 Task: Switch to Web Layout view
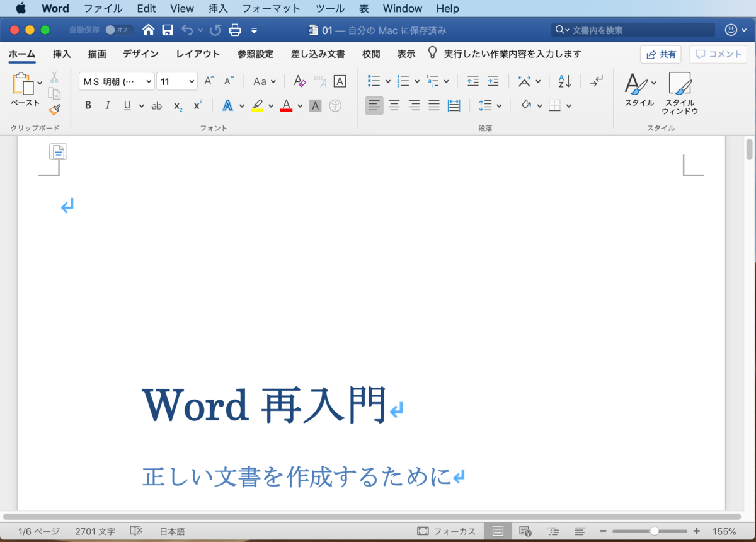coord(525,531)
